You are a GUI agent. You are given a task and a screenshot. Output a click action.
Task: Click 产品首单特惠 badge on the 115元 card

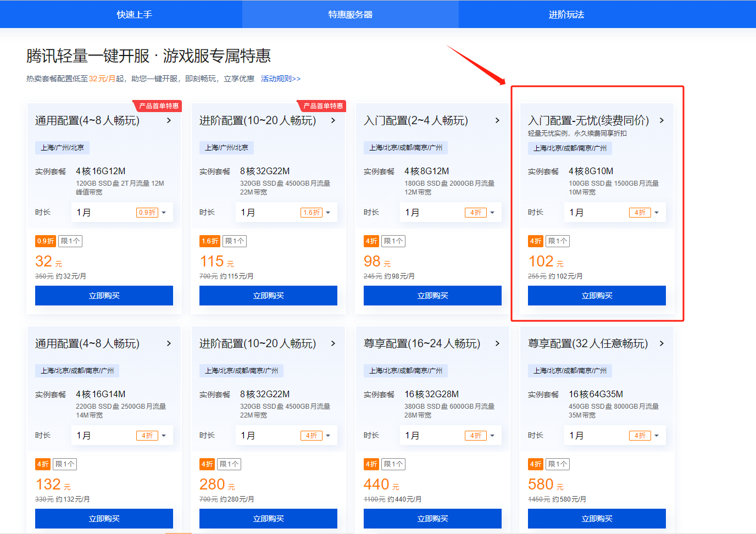click(x=323, y=106)
